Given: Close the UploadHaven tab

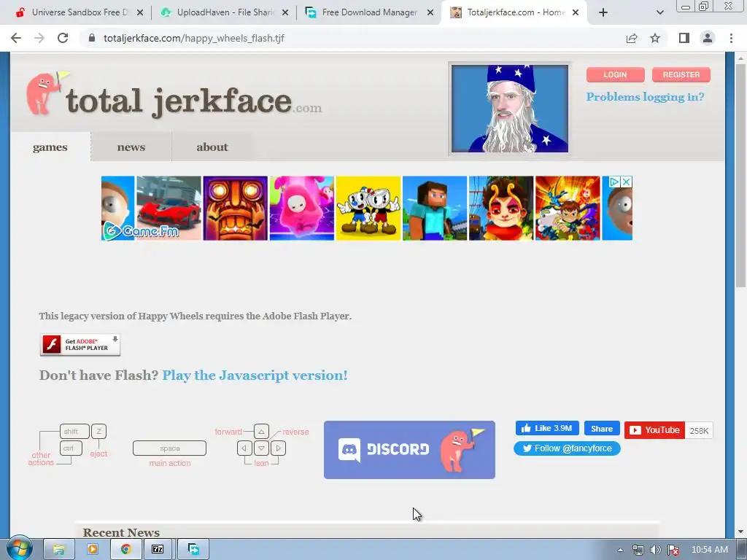Looking at the screenshot, I should 285,13.
